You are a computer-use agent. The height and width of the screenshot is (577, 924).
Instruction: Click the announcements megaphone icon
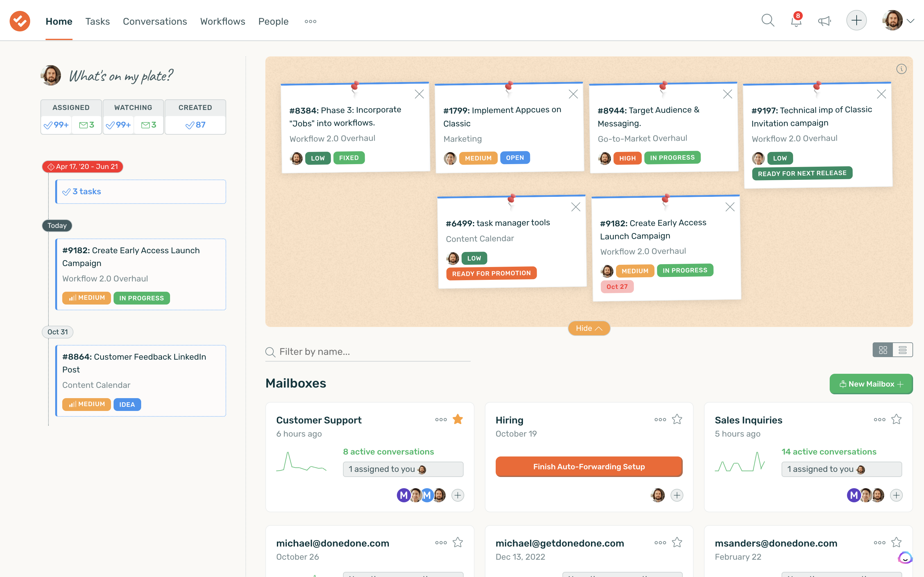(825, 21)
